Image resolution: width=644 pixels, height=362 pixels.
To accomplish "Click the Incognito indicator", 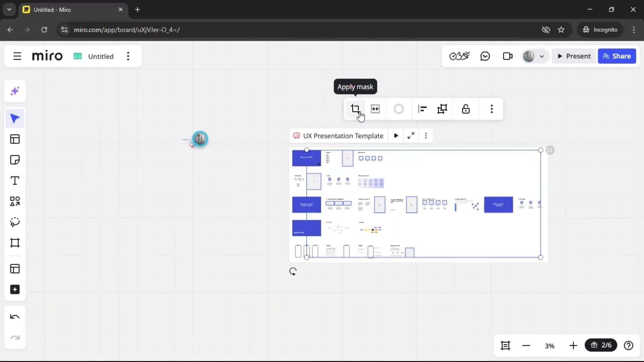I will point(600,29).
